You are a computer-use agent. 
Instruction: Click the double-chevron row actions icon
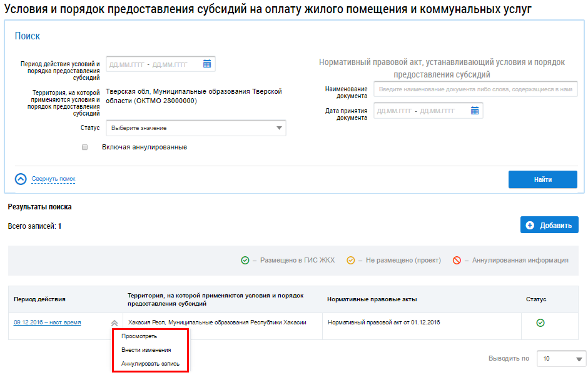[114, 323]
